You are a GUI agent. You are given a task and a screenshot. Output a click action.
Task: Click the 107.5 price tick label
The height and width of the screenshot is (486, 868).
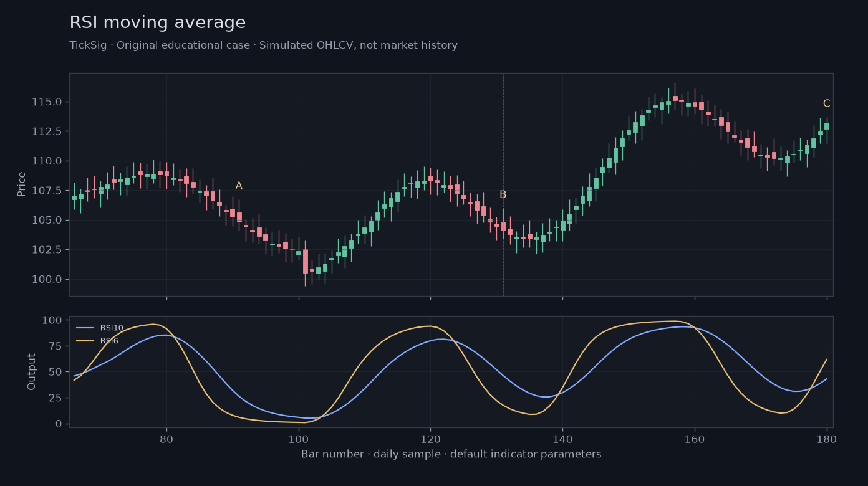coord(47,191)
